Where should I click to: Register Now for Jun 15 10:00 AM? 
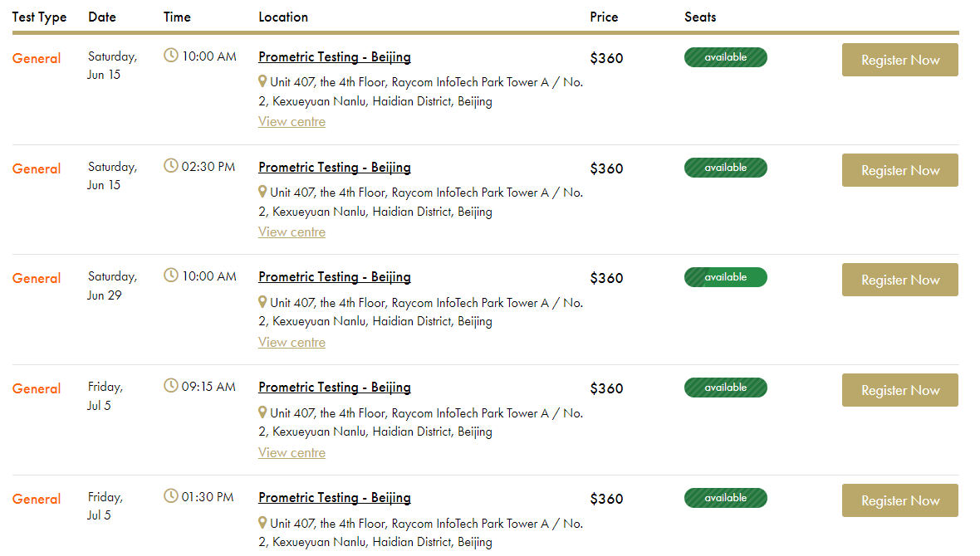coord(899,60)
